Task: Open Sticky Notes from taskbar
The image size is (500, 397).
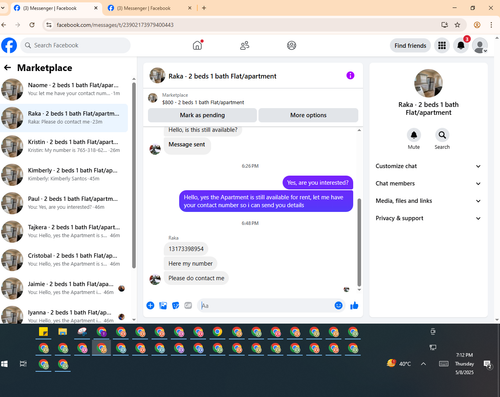Action: (x=43, y=332)
